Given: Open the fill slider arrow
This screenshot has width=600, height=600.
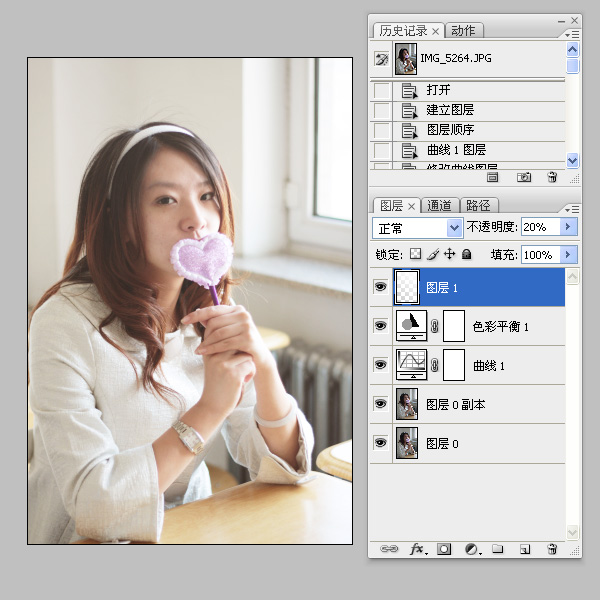Looking at the screenshot, I should (568, 254).
